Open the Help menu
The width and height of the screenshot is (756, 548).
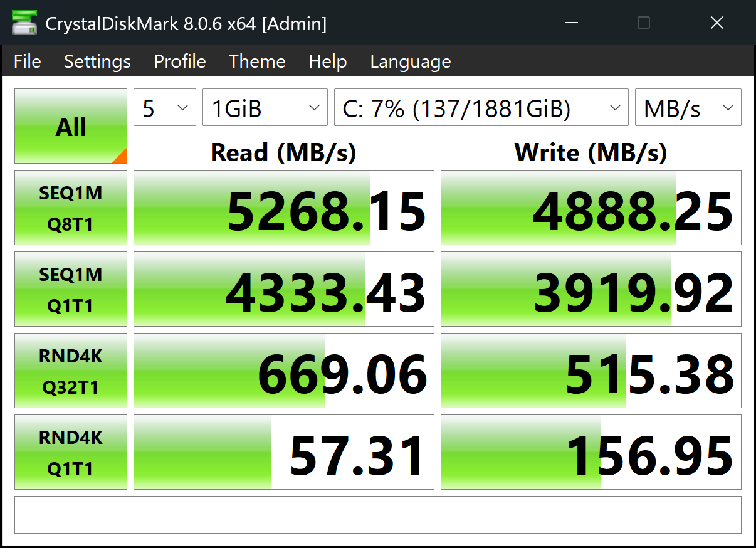coord(328,61)
